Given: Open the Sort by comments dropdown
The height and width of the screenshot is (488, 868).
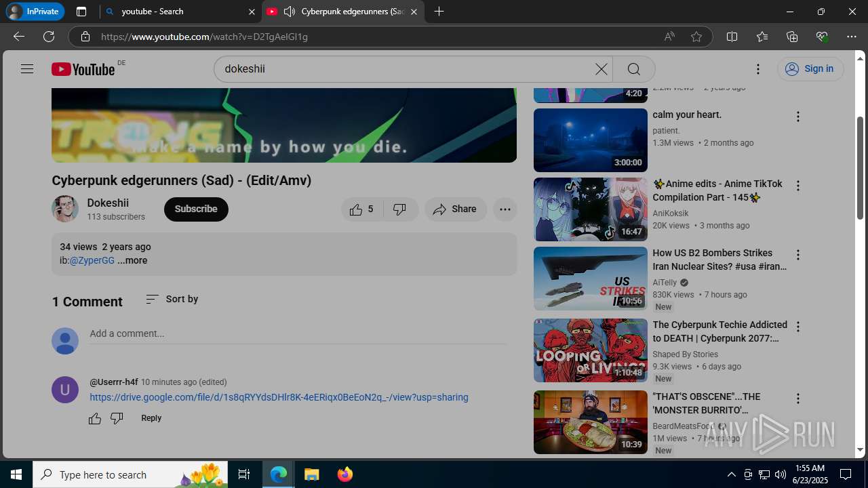Looking at the screenshot, I should click(172, 299).
